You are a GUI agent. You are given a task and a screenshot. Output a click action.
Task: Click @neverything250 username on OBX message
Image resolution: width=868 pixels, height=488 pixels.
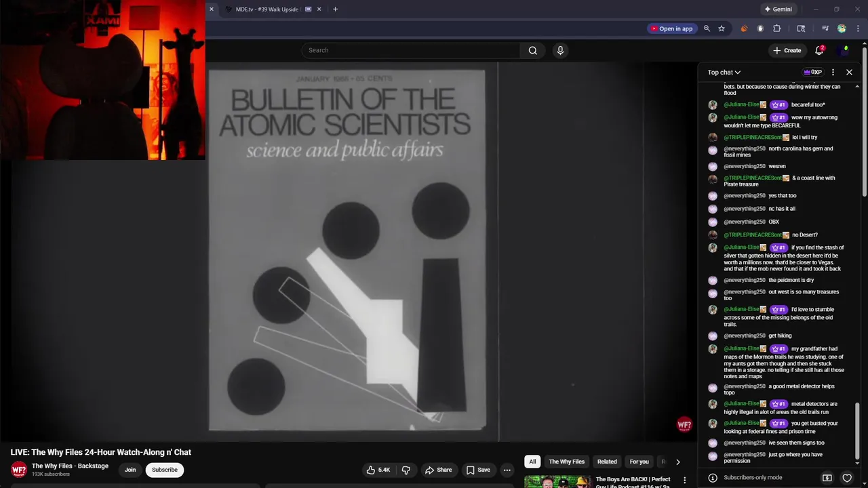point(744,222)
